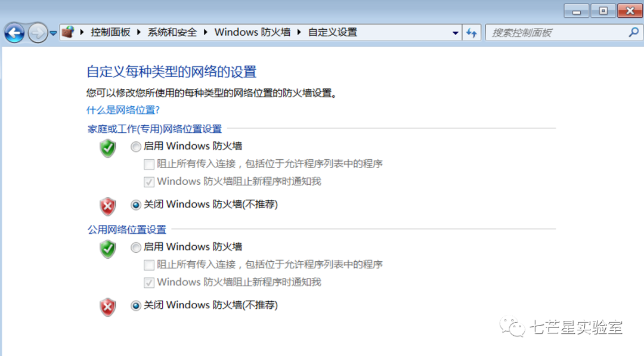Open address bar history dropdown
Image resolution: width=644 pixels, height=356 pixels.
point(455,33)
